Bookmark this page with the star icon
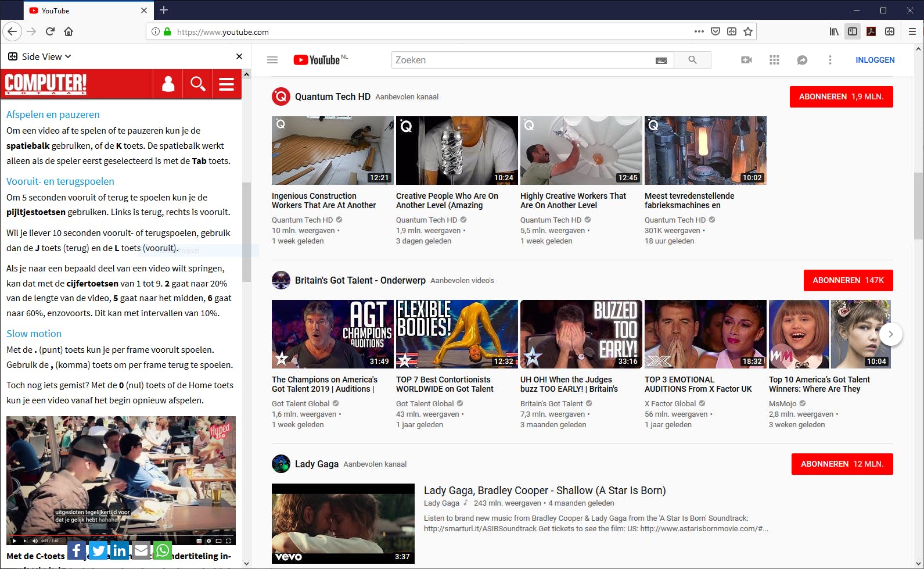924x569 pixels. point(748,32)
